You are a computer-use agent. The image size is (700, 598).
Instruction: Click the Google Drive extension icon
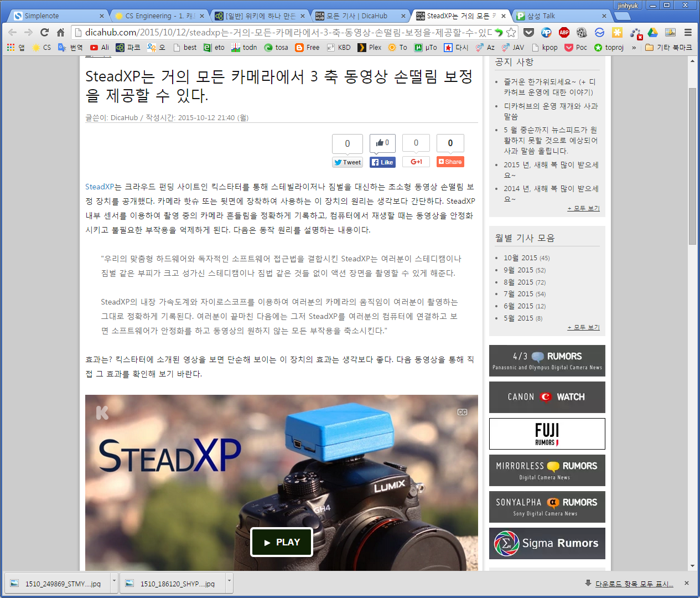pyautogui.click(x=653, y=33)
